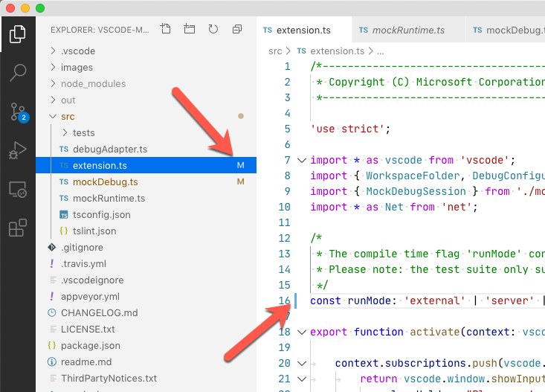Click the macOS green maximize window button

point(40,8)
